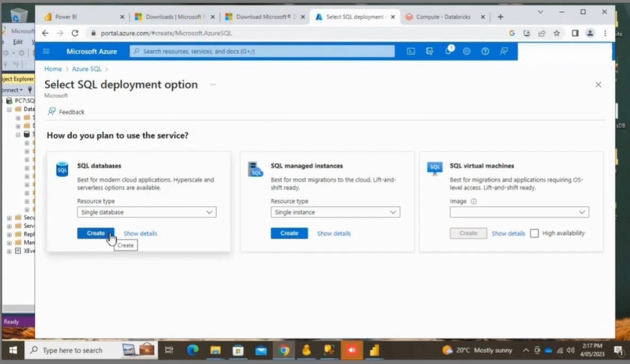The image size is (630, 364).
Task: Click Show details under SQL virtual machines
Action: tap(508, 233)
